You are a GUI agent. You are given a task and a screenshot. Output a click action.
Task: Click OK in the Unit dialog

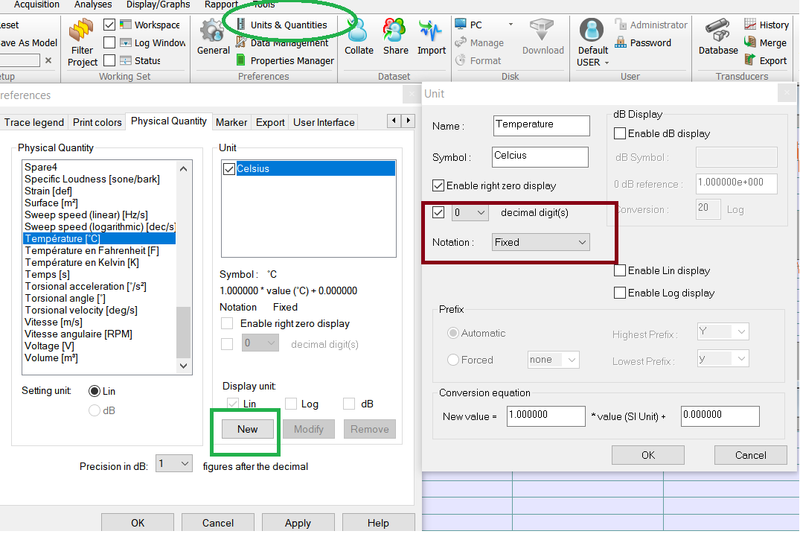648,455
